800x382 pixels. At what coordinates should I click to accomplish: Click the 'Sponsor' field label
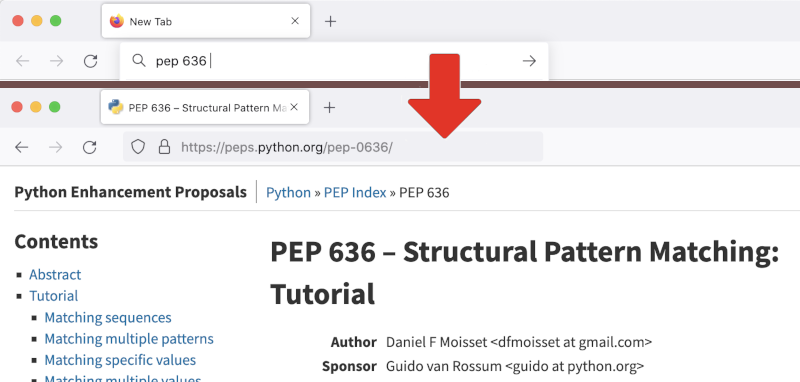(x=349, y=366)
